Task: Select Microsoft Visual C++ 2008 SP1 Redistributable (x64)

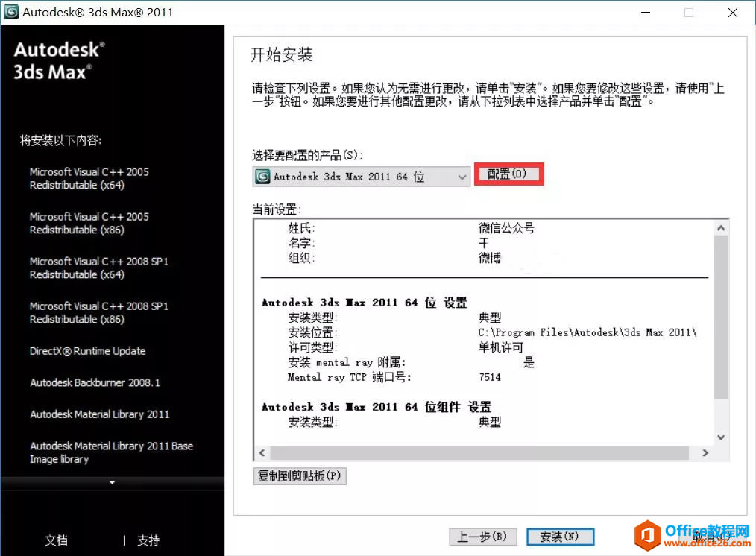Action: (99, 268)
